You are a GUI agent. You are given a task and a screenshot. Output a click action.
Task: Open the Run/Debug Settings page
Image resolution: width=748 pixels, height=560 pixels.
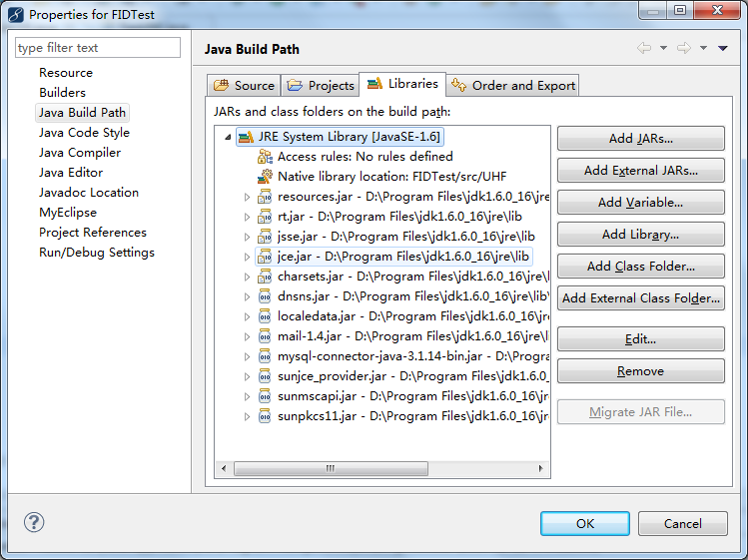97,253
